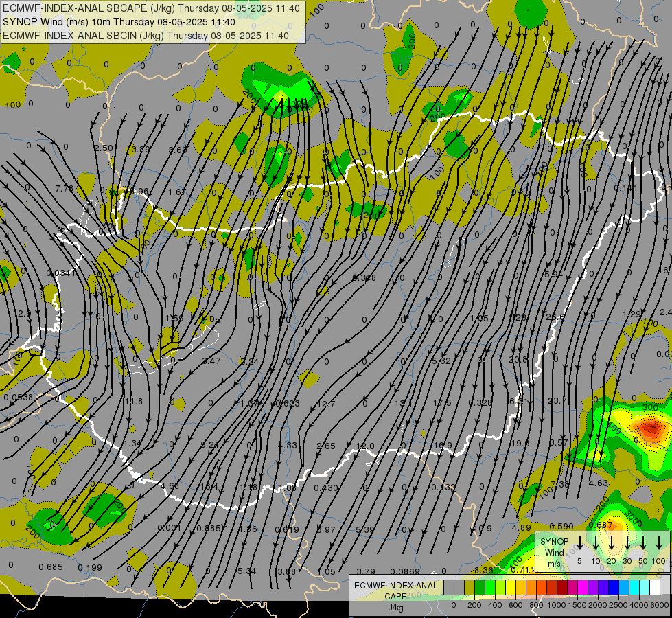The height and width of the screenshot is (618, 672).
Task: Click the SBCIN value '16.9' on map
Action: pos(442,446)
